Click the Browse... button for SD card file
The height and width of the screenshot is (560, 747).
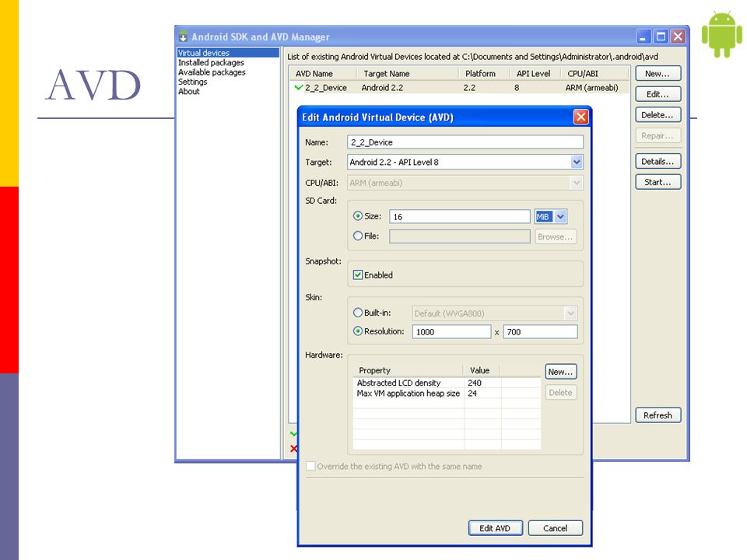click(556, 236)
